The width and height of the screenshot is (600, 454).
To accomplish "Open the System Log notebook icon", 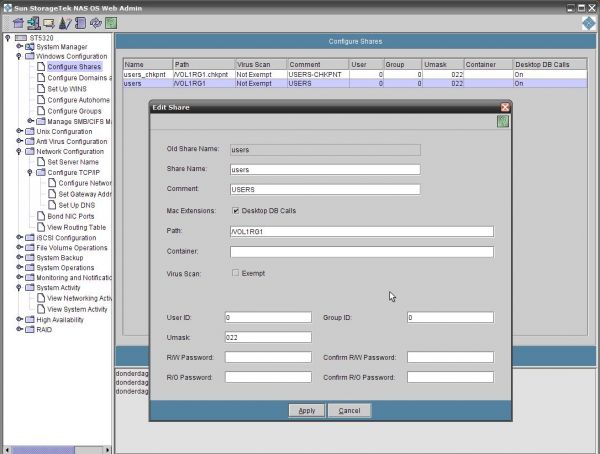I will pos(80,23).
